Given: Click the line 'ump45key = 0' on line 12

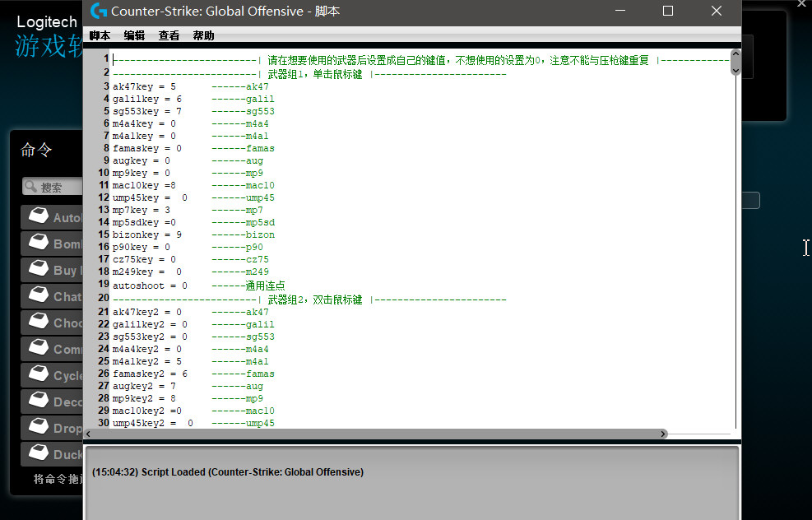Looking at the screenshot, I should click(150, 197).
